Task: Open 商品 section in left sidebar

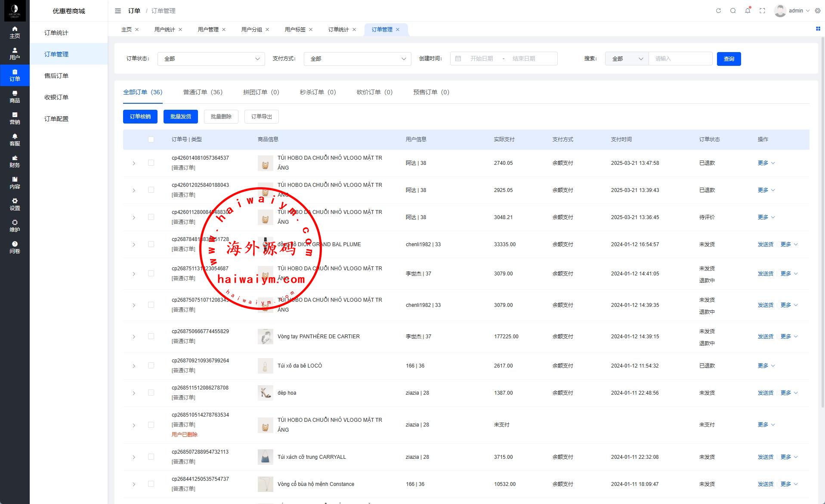Action: pyautogui.click(x=15, y=97)
